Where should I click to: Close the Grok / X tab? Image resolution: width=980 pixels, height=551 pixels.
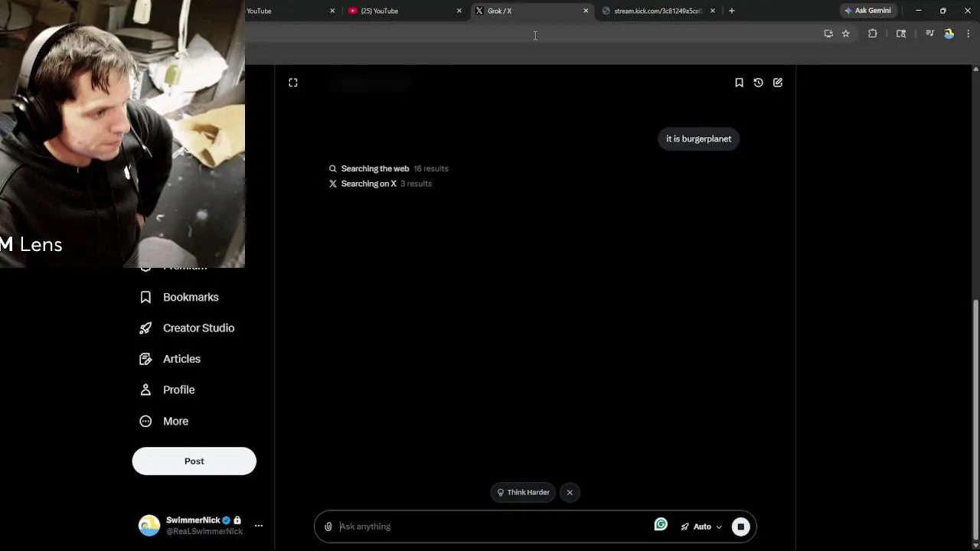pyautogui.click(x=586, y=11)
